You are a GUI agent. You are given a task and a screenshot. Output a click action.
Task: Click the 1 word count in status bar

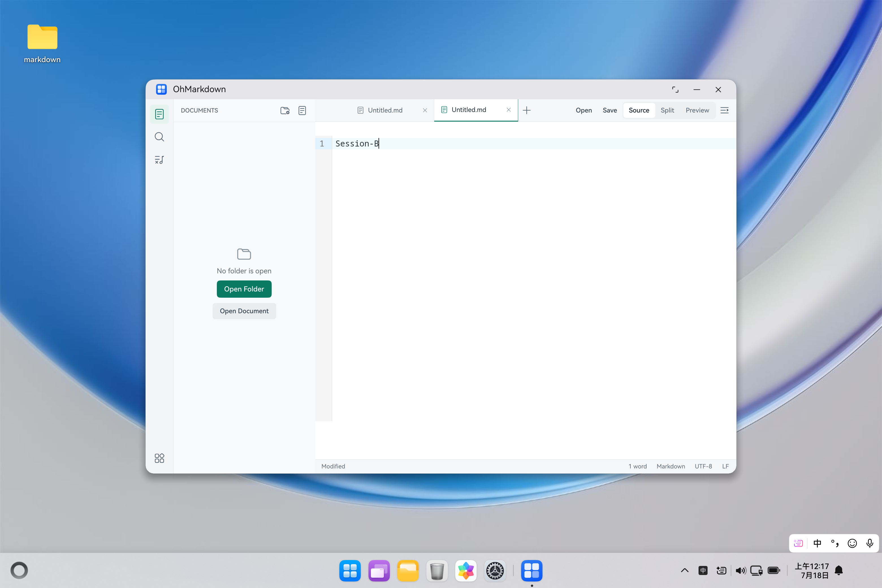tap(637, 466)
